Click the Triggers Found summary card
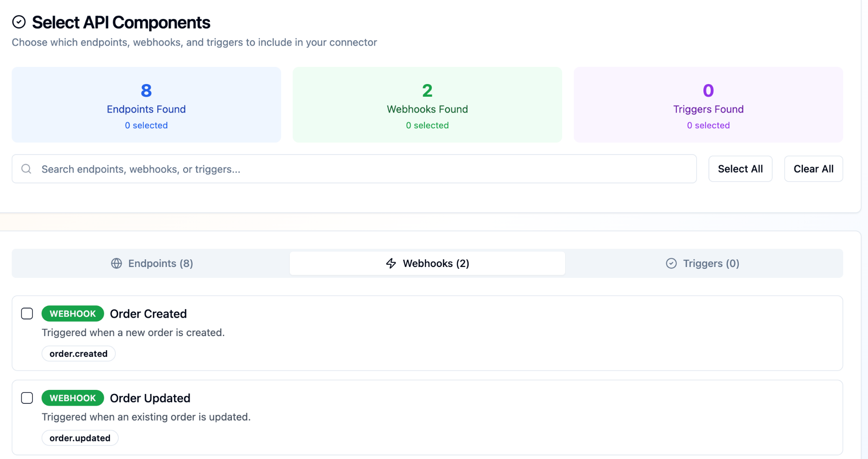 tap(708, 104)
